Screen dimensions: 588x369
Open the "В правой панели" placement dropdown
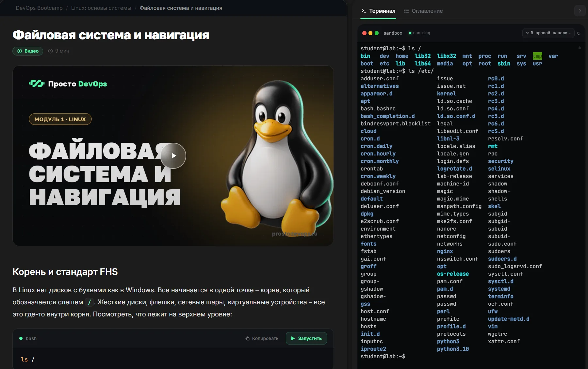pos(548,33)
